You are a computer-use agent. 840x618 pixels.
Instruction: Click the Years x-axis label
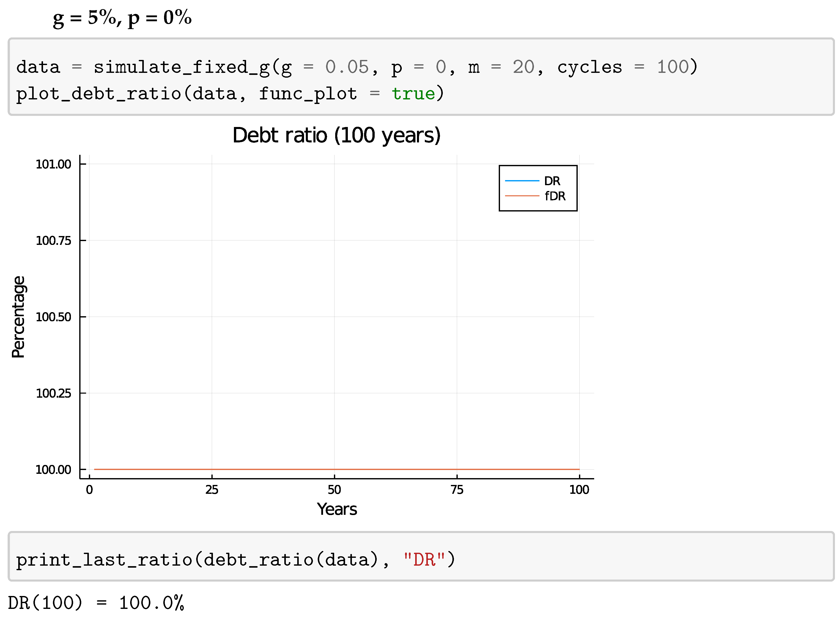(336, 509)
